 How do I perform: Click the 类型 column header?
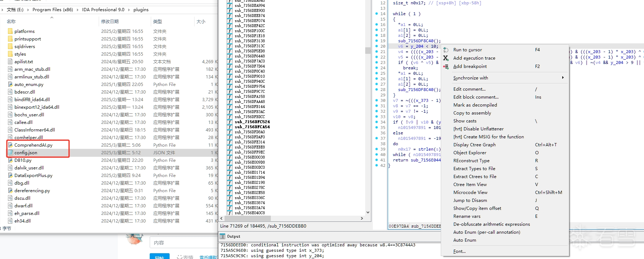point(157,22)
